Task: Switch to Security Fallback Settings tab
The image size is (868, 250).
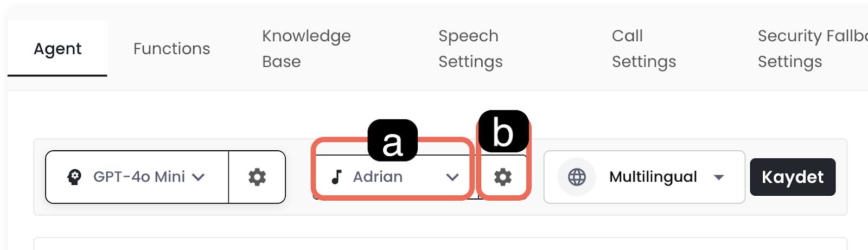Action: click(812, 49)
